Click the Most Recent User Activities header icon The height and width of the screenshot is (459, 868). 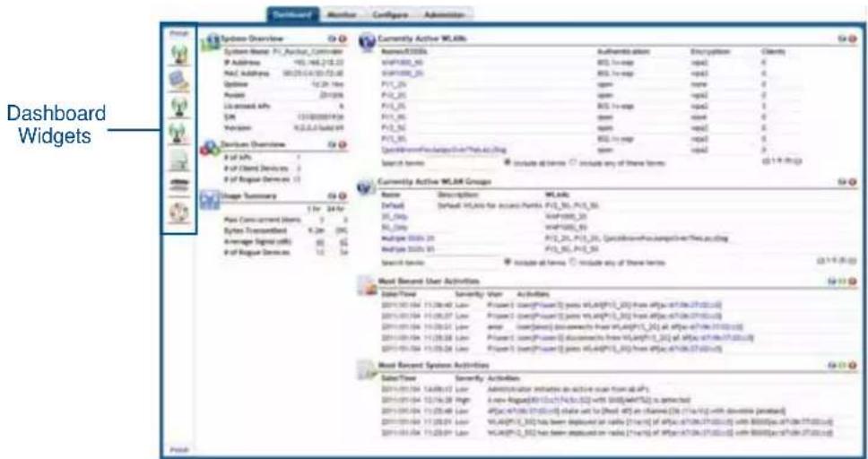click(x=368, y=285)
